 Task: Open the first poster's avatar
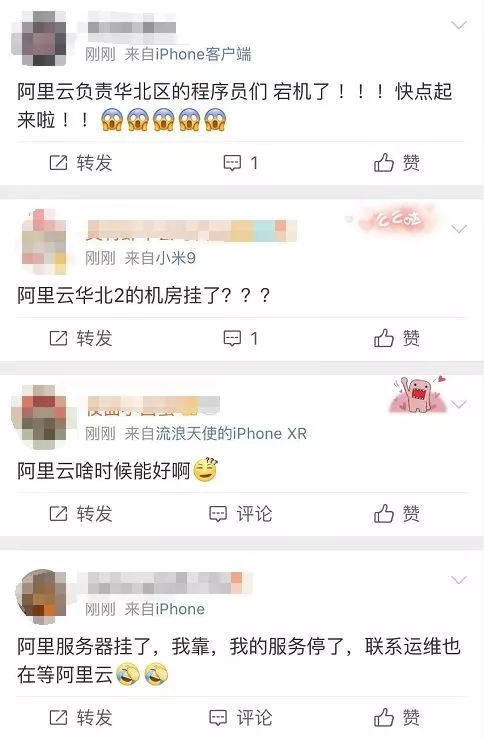coord(39,39)
